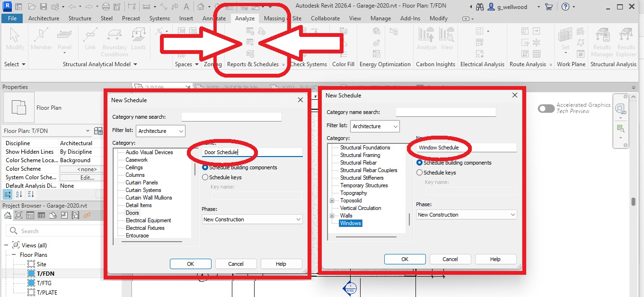The width and height of the screenshot is (644, 297).
Task: Click OK in the Window Schedule dialog
Action: [405, 259]
